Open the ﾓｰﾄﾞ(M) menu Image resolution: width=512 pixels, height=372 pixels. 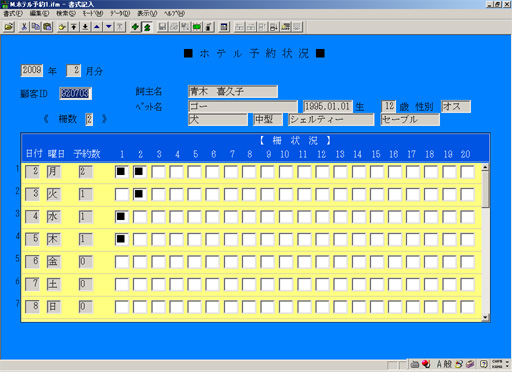pyautogui.click(x=93, y=13)
